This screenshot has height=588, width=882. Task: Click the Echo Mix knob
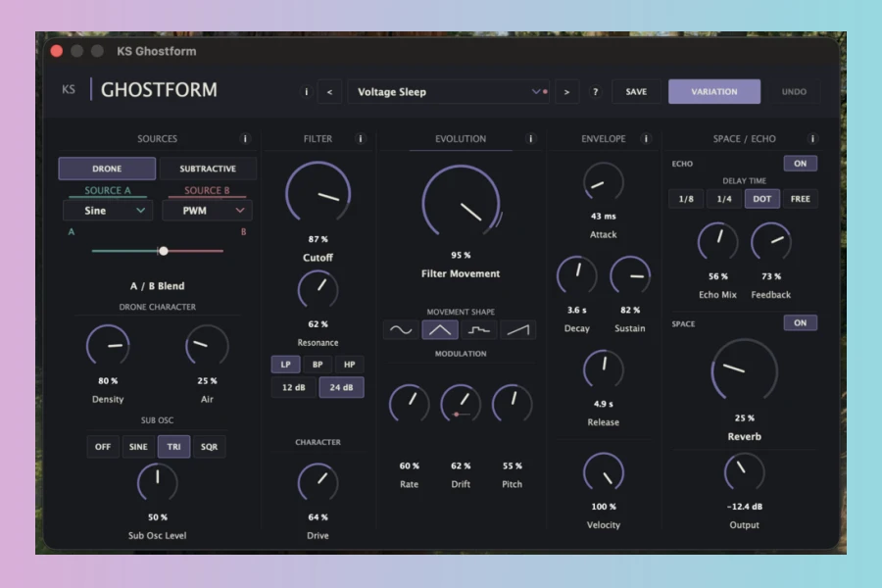pyautogui.click(x=717, y=242)
